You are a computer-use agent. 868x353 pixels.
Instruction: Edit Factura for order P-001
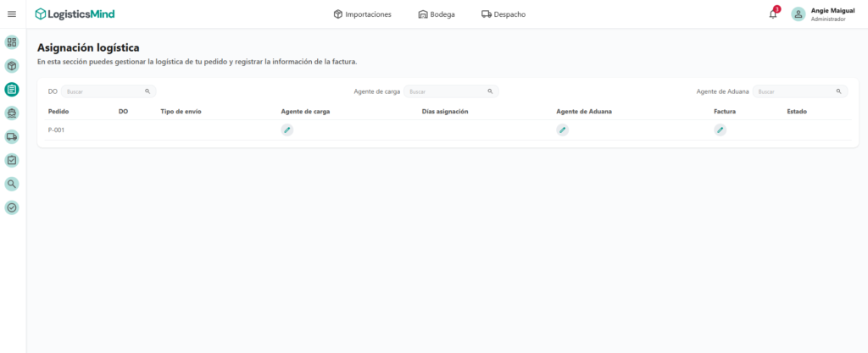[720, 130]
